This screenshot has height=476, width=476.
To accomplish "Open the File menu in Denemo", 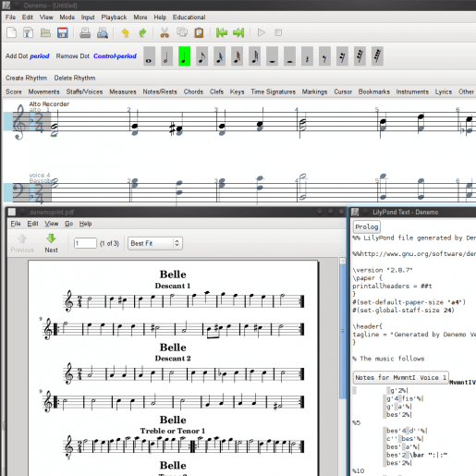I will click(x=10, y=18).
